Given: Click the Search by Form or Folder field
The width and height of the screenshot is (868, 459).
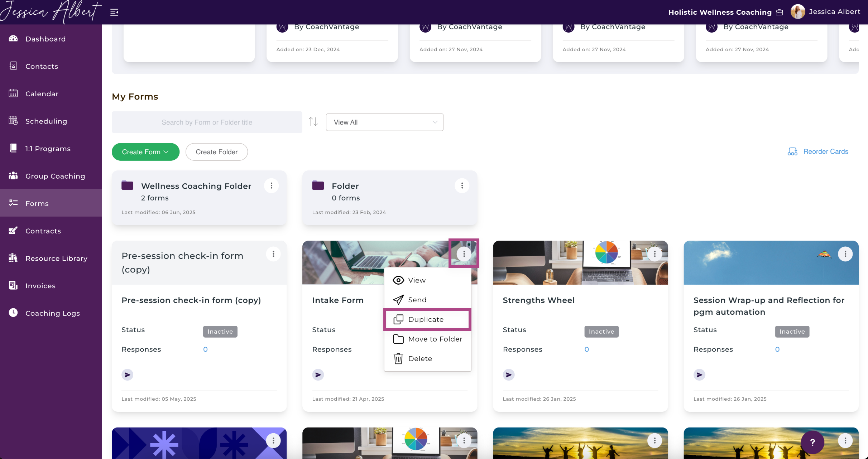Looking at the screenshot, I should click(207, 122).
